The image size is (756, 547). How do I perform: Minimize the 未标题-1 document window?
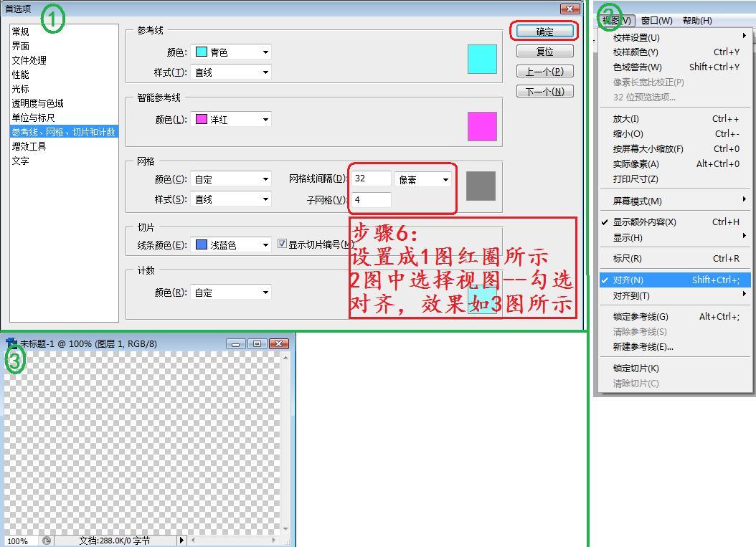click(x=235, y=343)
